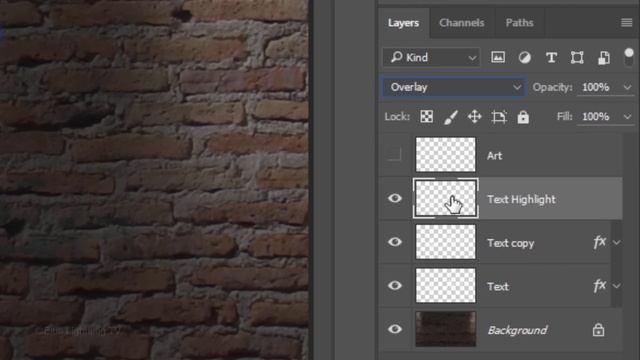Select the Art layer name
640x360 pixels.
pyautogui.click(x=494, y=156)
